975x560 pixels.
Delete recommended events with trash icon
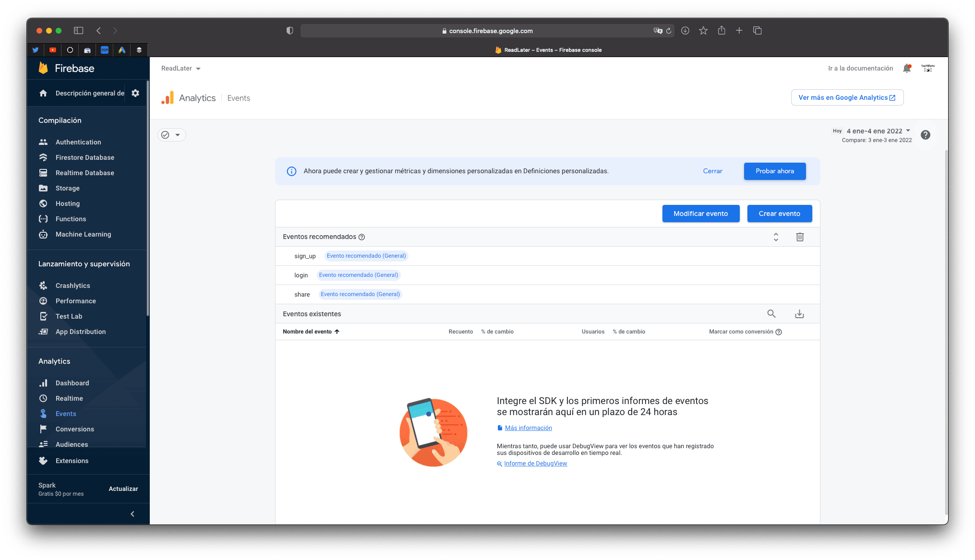point(800,237)
